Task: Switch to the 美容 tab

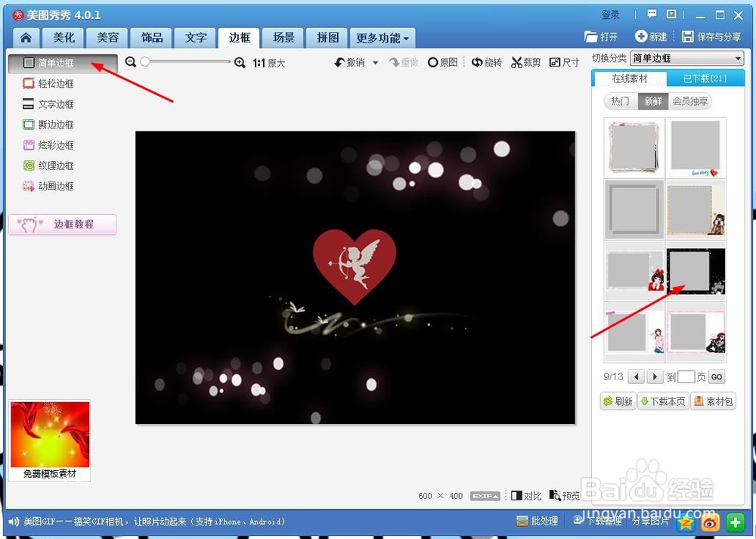Action: [x=107, y=38]
